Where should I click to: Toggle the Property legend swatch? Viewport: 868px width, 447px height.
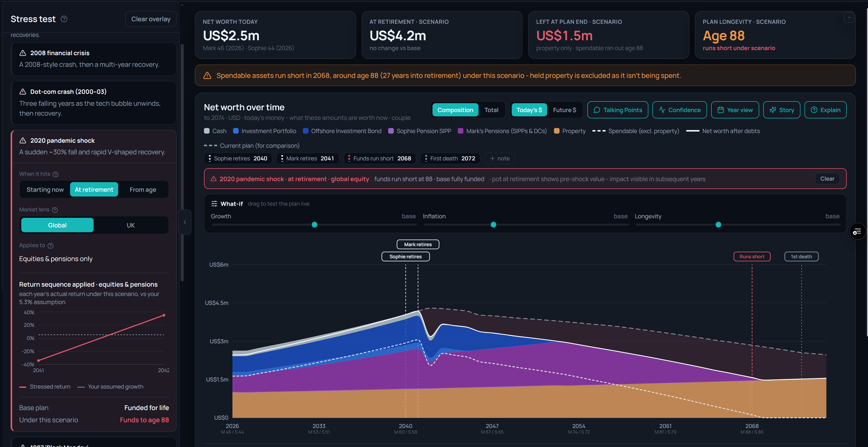click(x=557, y=131)
